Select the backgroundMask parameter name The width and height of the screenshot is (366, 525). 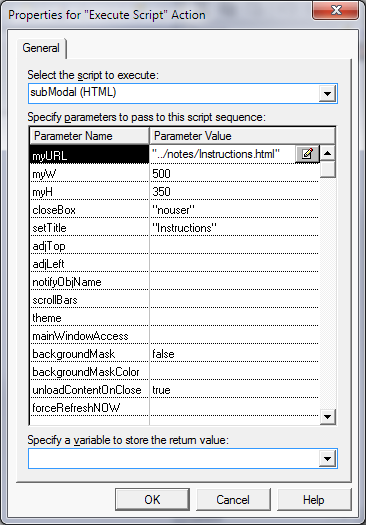click(x=89, y=354)
